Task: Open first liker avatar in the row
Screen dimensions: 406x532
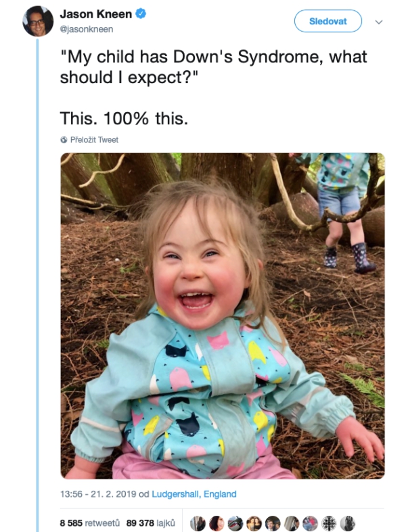Action: (198, 523)
